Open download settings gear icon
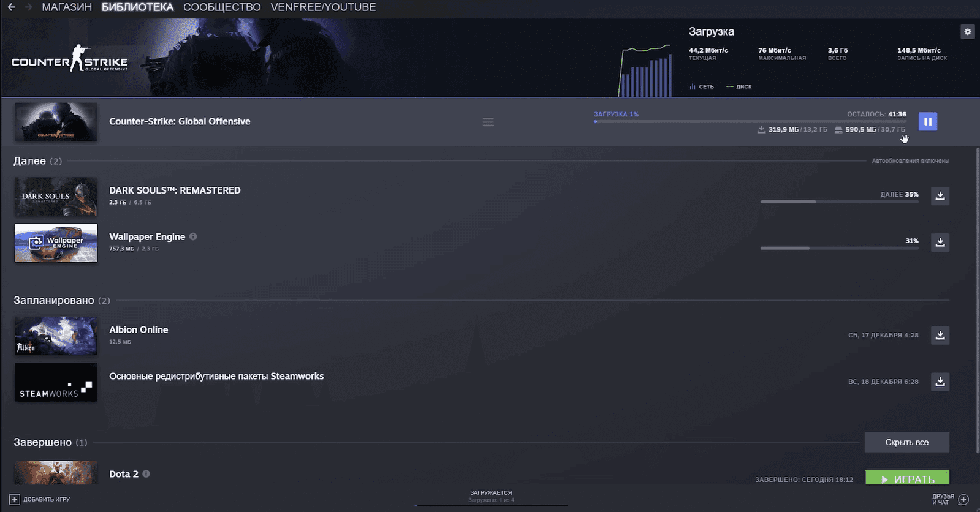The width and height of the screenshot is (980, 512). 968,32
